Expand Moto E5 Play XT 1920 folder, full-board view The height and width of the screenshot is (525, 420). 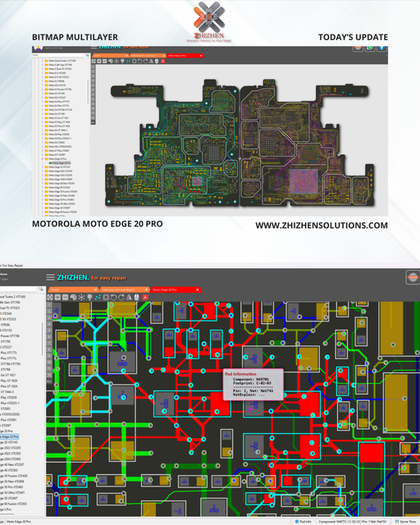pyautogui.click(x=42, y=122)
